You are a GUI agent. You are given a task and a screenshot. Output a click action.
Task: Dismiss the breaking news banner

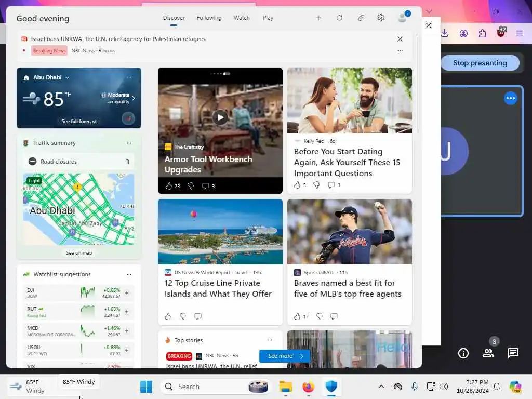(400, 39)
